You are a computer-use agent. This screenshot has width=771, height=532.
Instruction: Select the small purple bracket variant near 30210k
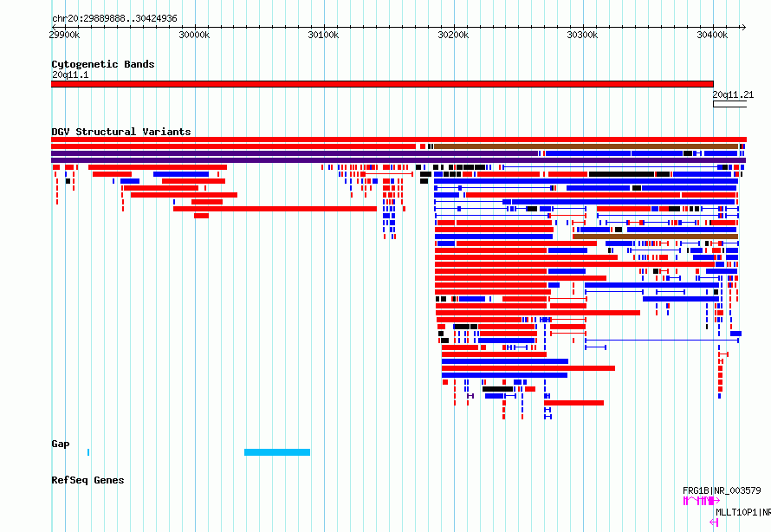pyautogui.click(x=470, y=396)
